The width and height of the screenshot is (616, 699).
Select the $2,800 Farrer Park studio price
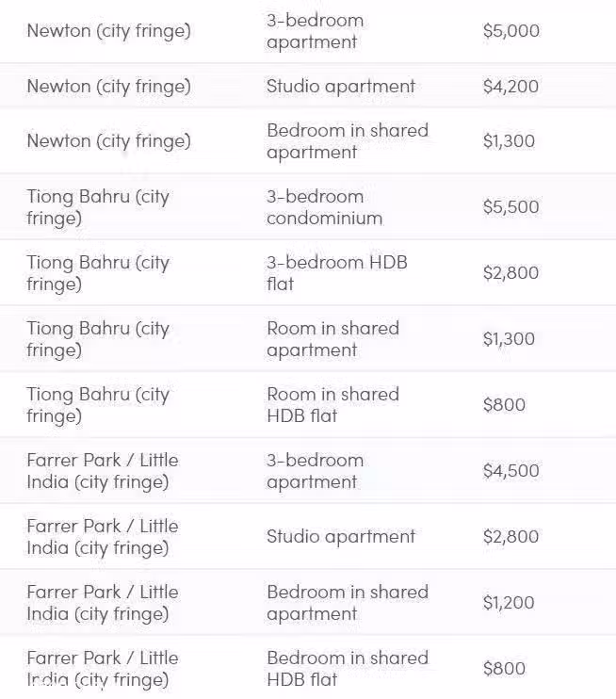(511, 537)
